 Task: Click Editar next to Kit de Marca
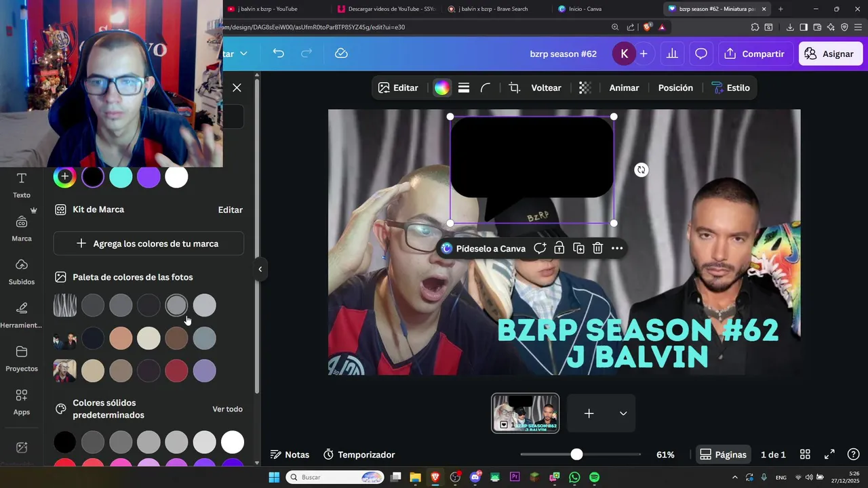[x=230, y=209]
